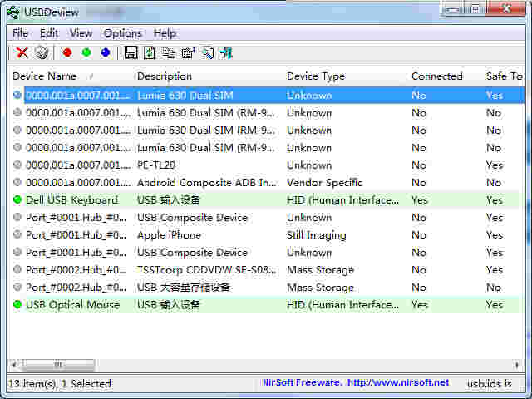This screenshot has height=399, width=532.
Task: Click the horizontal scrollbar right arrow
Action: coord(517,365)
